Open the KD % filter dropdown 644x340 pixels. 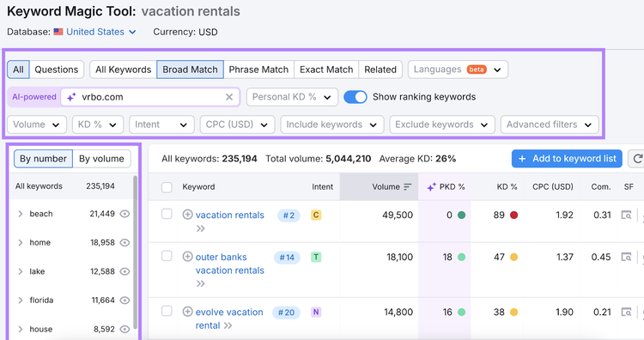(x=98, y=124)
